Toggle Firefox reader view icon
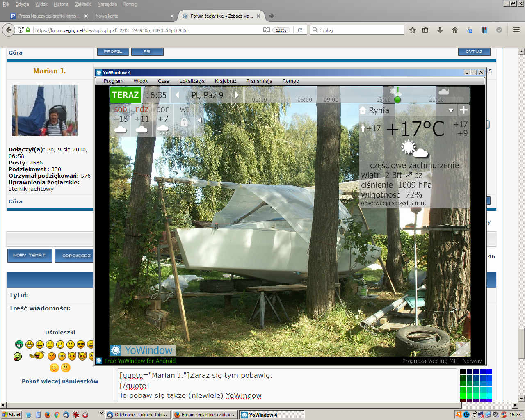The image size is (525, 420). [x=267, y=30]
